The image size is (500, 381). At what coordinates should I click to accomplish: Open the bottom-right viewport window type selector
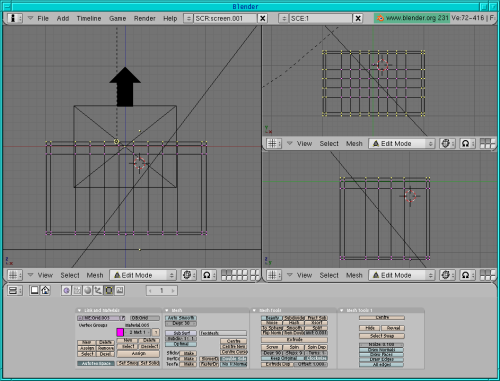(274, 275)
